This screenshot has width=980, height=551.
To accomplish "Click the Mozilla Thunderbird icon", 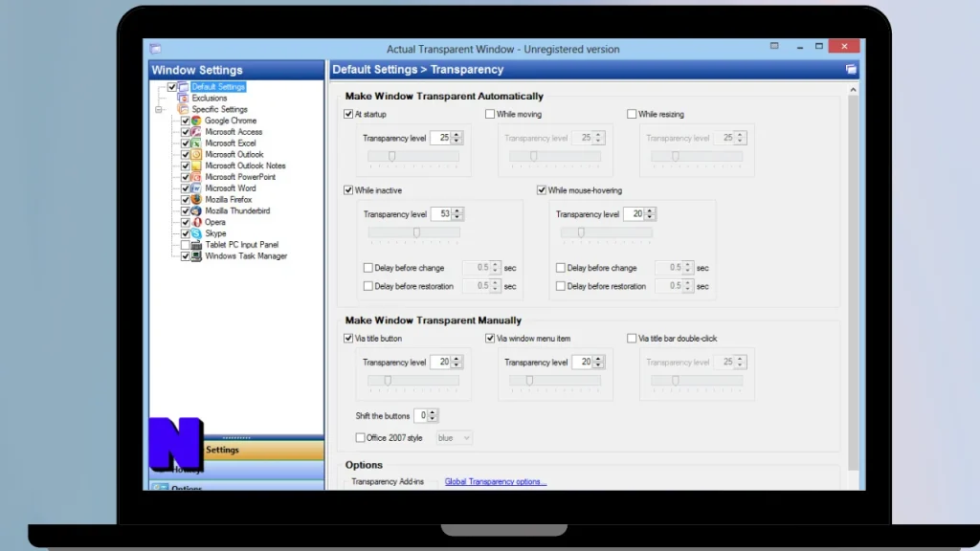I will tap(196, 210).
